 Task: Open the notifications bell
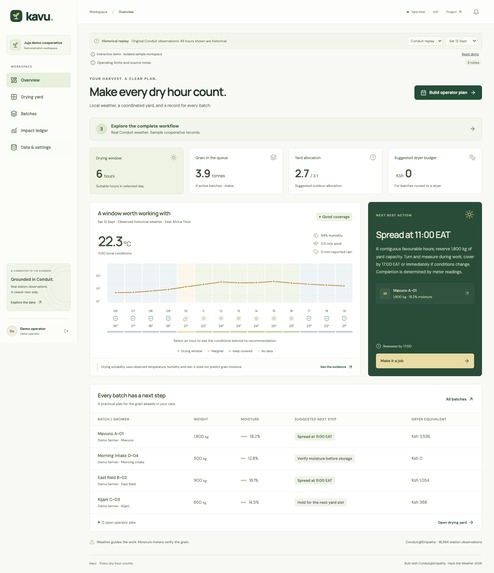(x=476, y=12)
